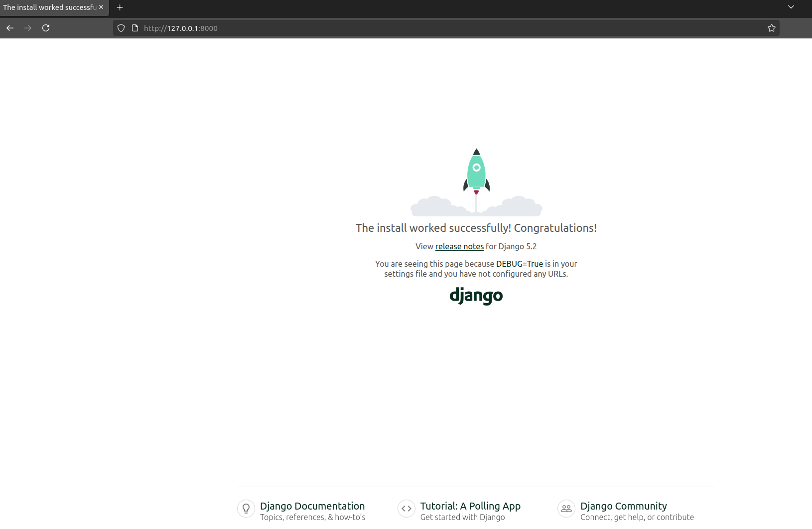812x529 pixels.
Task: Click the forward navigation arrow
Action: click(x=28, y=28)
